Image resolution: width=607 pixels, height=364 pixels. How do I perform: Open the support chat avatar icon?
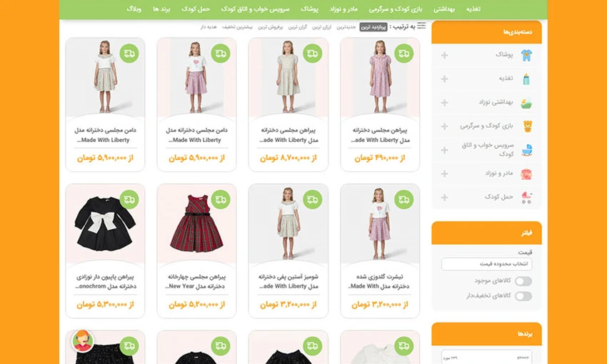coord(83,340)
